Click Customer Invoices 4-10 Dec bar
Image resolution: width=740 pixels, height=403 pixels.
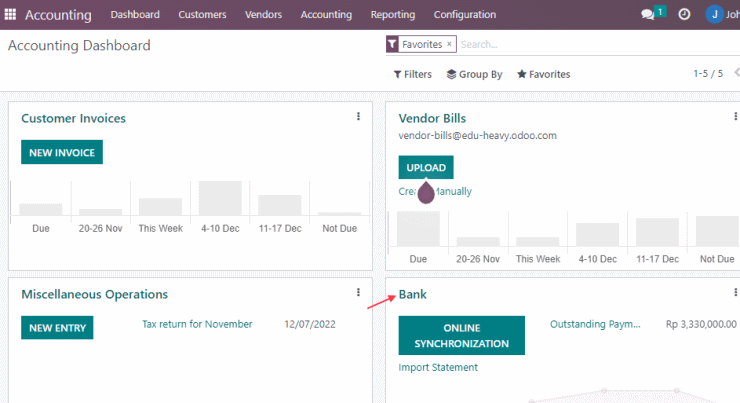pyautogui.click(x=220, y=198)
